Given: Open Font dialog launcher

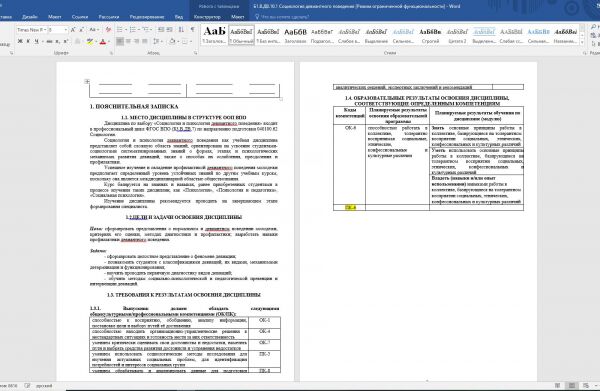Looking at the screenshot, I should coord(112,53).
